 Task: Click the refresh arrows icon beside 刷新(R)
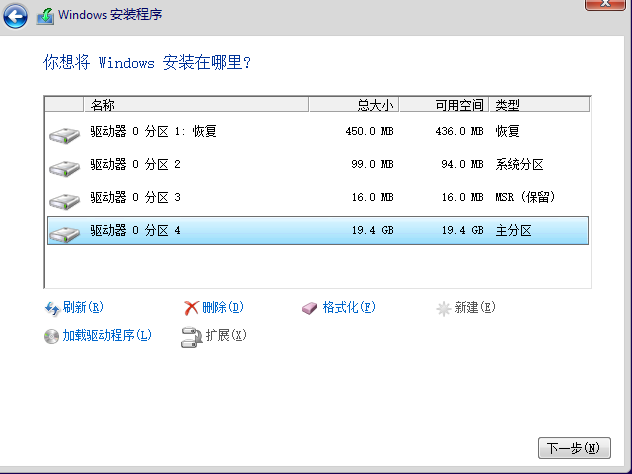tap(52, 308)
